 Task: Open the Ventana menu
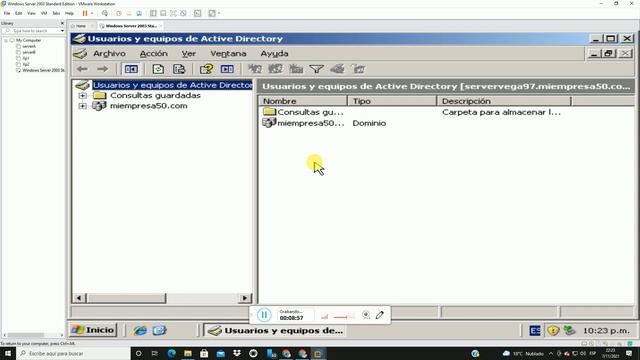(x=228, y=53)
